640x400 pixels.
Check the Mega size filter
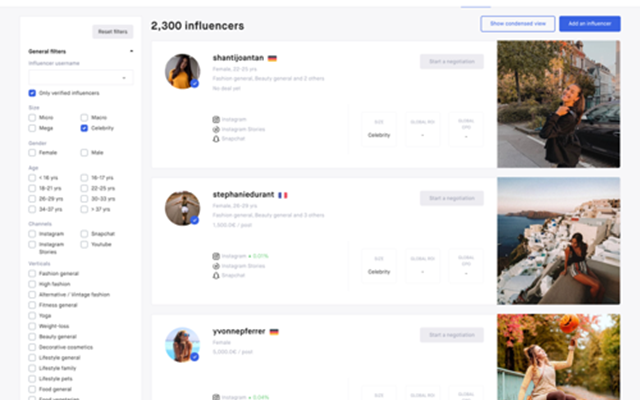pos(32,128)
